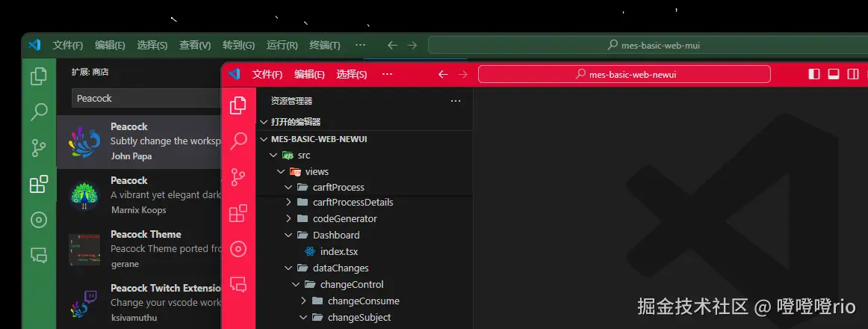Click the VS Code logo in the green window
This screenshot has height=329, width=868.
(x=34, y=45)
